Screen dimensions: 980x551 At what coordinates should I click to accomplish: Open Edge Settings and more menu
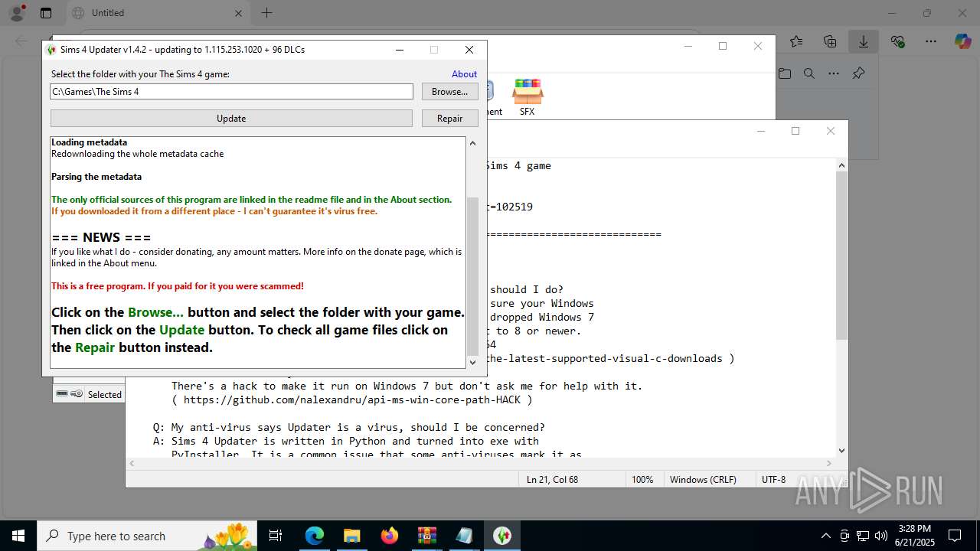pyautogui.click(x=931, y=41)
